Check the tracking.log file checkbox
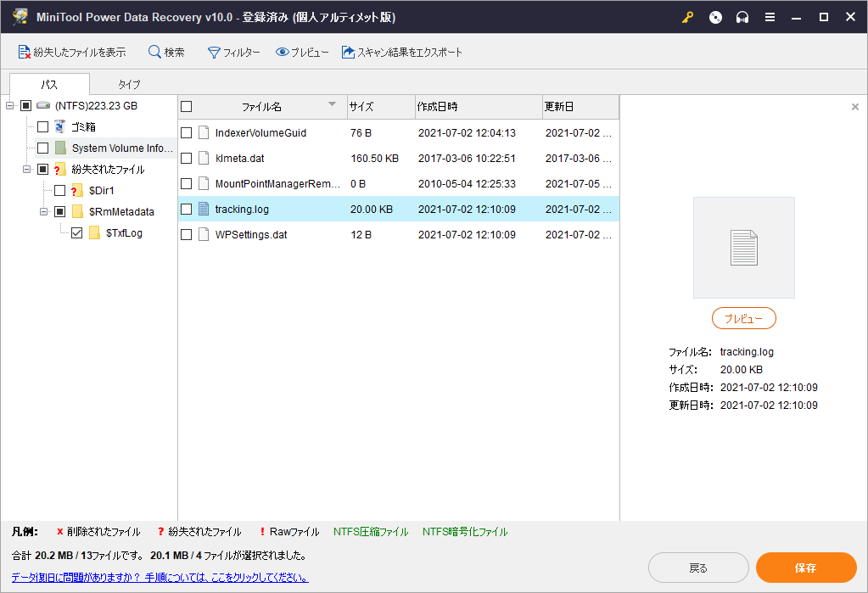Viewport: 868px width, 593px height. click(x=187, y=210)
